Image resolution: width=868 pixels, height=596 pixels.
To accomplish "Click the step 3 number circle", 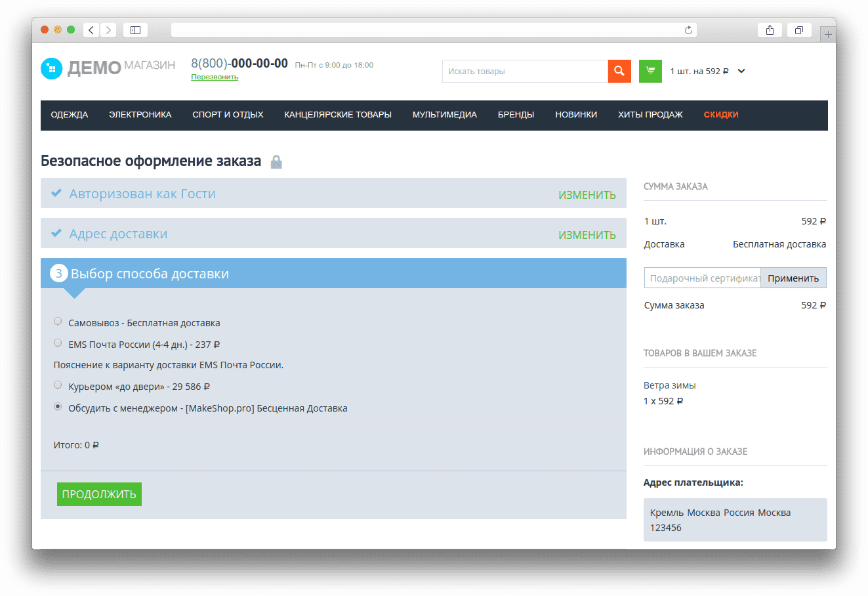I will tap(59, 273).
